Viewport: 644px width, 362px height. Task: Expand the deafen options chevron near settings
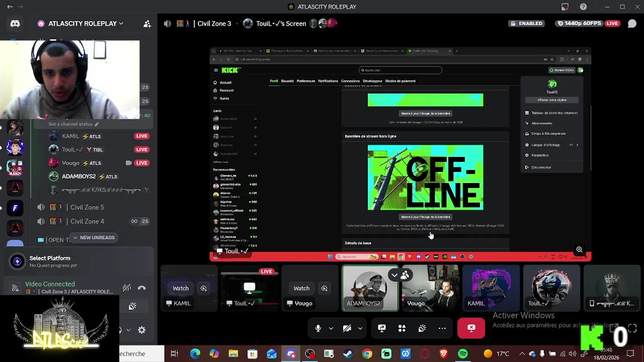click(128, 330)
